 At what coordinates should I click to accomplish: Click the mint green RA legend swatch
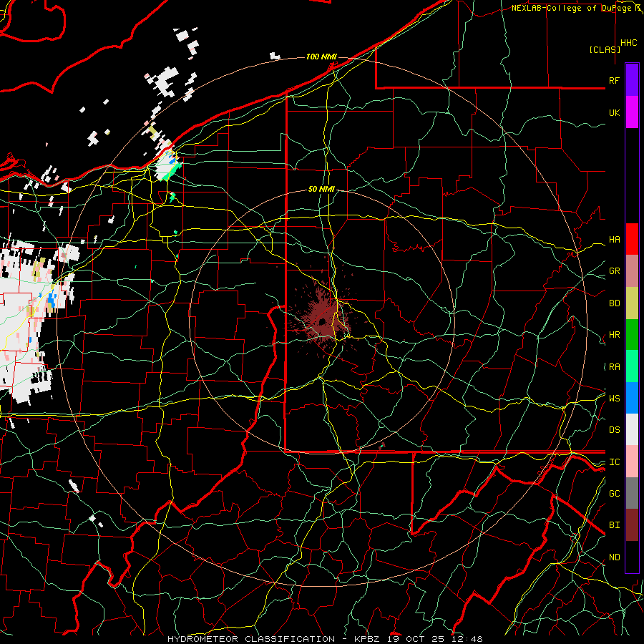click(x=632, y=366)
